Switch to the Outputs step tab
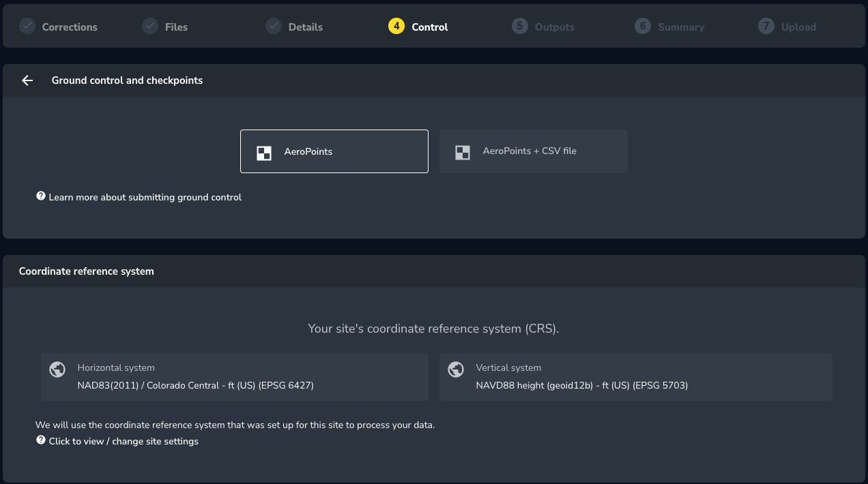The width and height of the screenshot is (868, 484). pos(554,27)
